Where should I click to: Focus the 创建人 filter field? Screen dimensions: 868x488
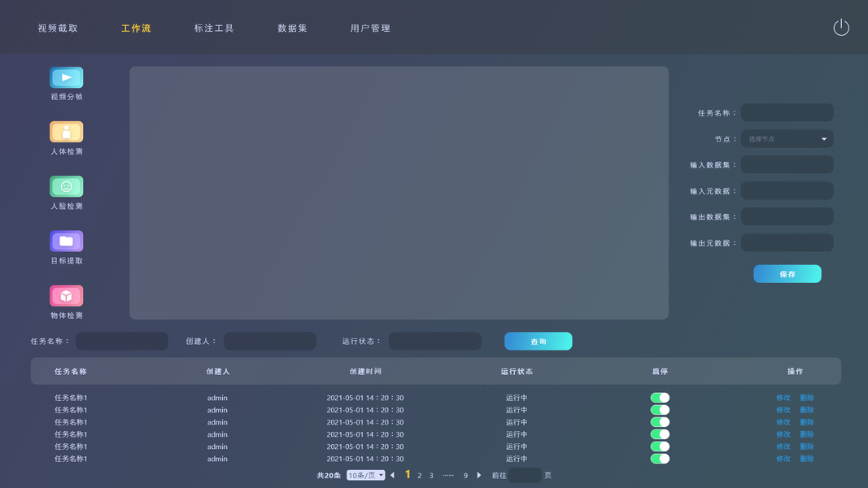tap(270, 342)
